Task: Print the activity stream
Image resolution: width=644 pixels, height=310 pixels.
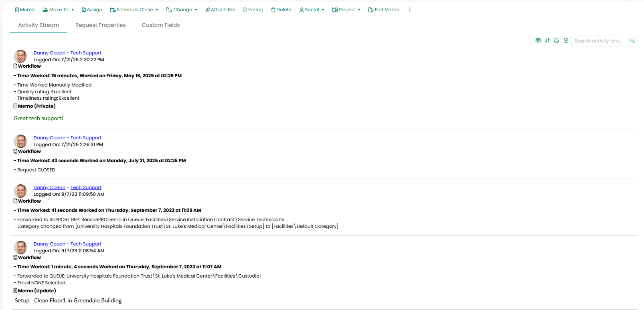Action: pyautogui.click(x=556, y=40)
